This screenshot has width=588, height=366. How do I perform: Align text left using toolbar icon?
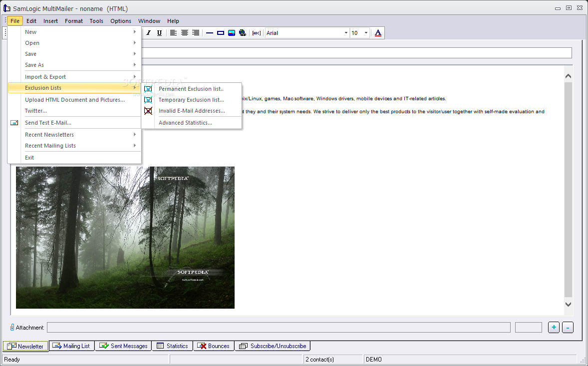(x=173, y=33)
